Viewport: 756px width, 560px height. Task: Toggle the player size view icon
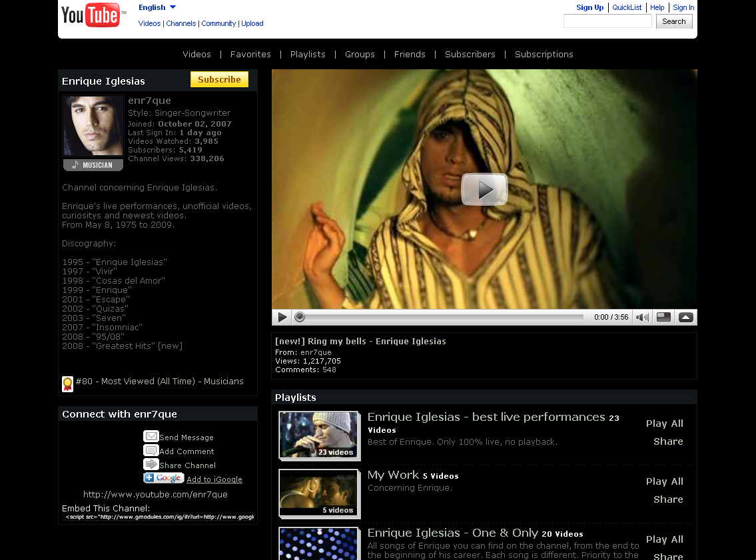click(663, 317)
